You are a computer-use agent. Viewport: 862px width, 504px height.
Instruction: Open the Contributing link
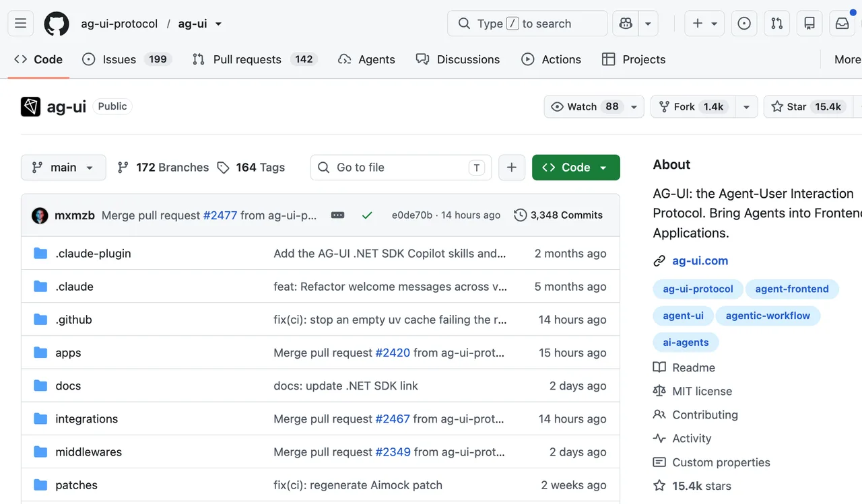(696, 415)
